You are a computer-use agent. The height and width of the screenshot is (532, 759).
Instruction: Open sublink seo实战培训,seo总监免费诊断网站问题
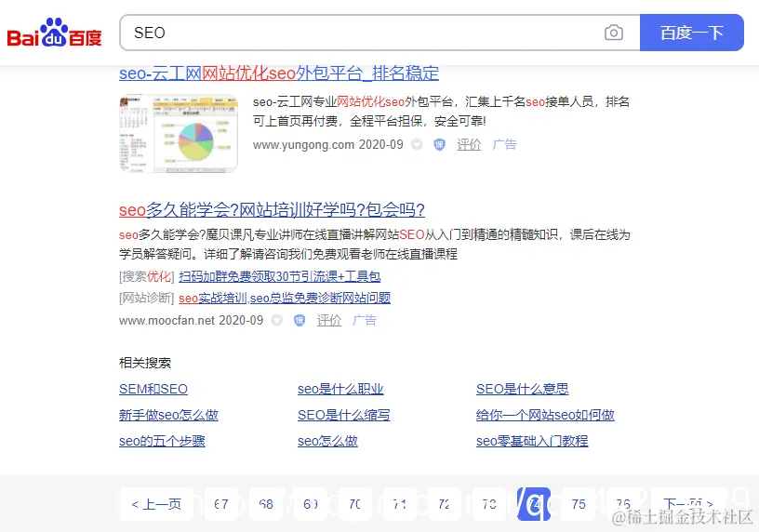(x=285, y=298)
